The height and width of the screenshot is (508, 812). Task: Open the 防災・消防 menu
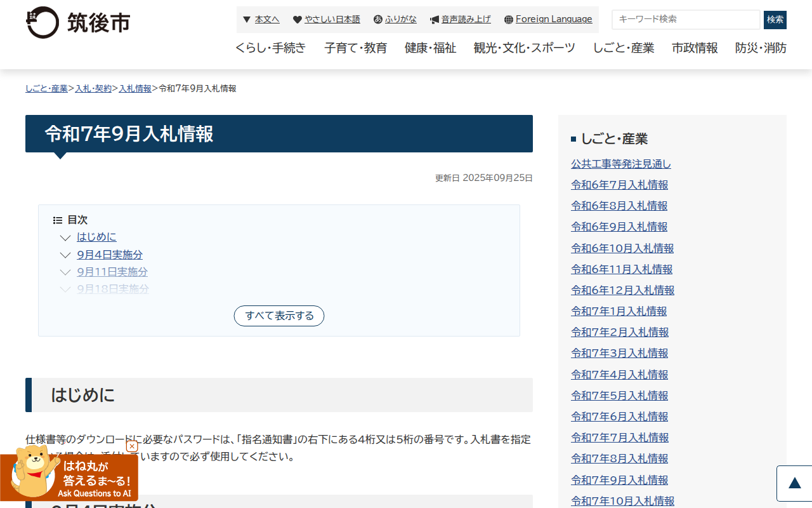coord(761,48)
